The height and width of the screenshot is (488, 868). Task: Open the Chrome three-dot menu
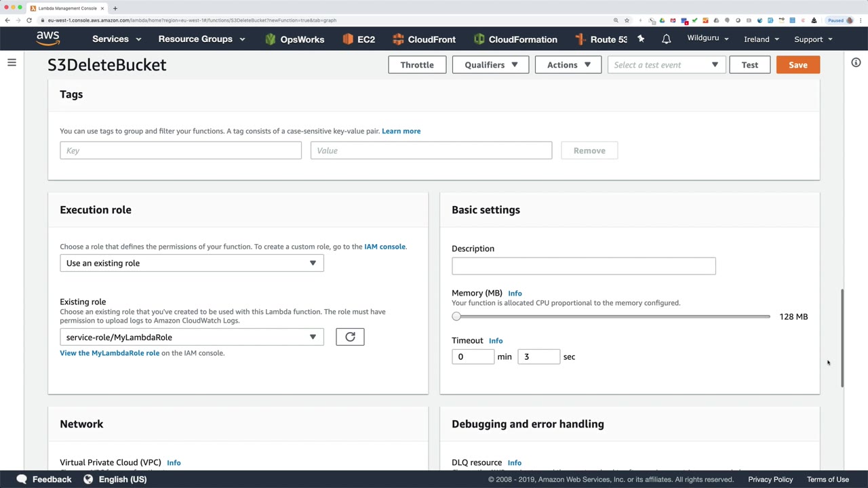(x=861, y=20)
